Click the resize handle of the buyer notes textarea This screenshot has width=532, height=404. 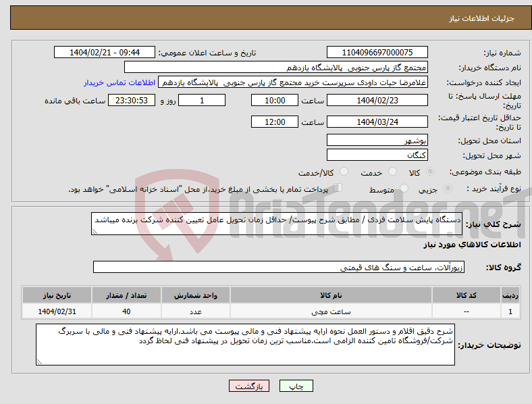39,362
